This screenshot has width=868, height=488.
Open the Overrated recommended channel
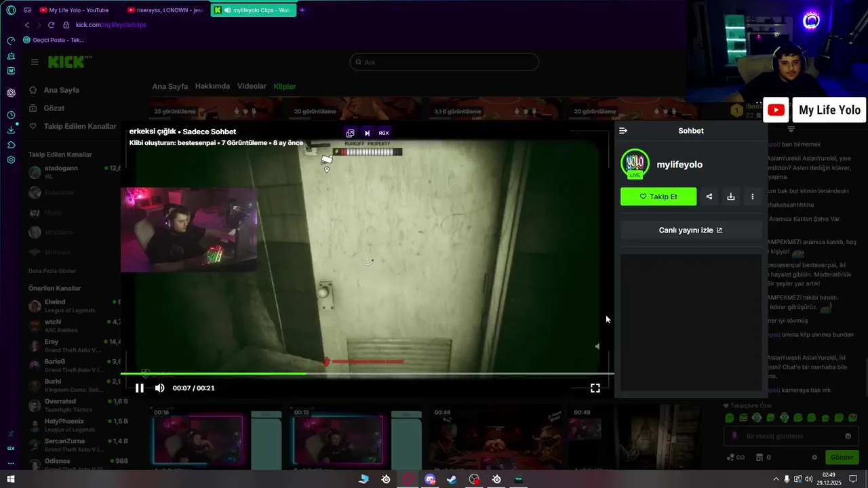click(75, 405)
